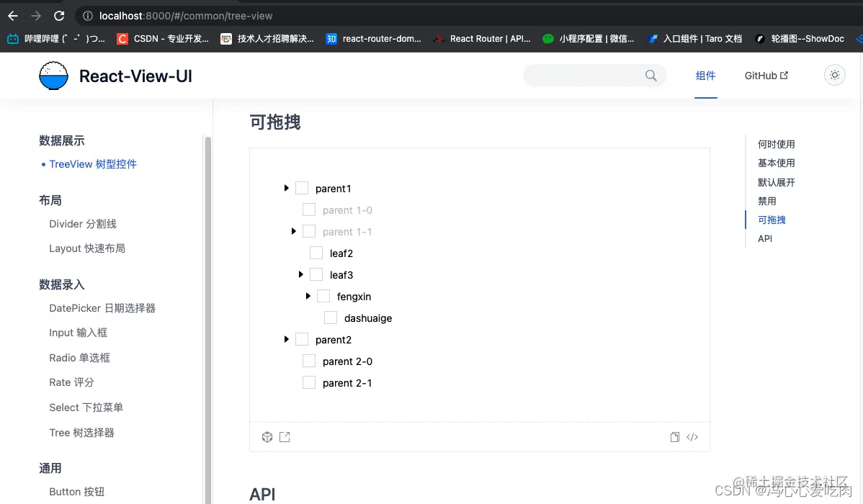The width and height of the screenshot is (863, 504).
Task: Check the parent 2-0 checkbox
Action: click(308, 361)
